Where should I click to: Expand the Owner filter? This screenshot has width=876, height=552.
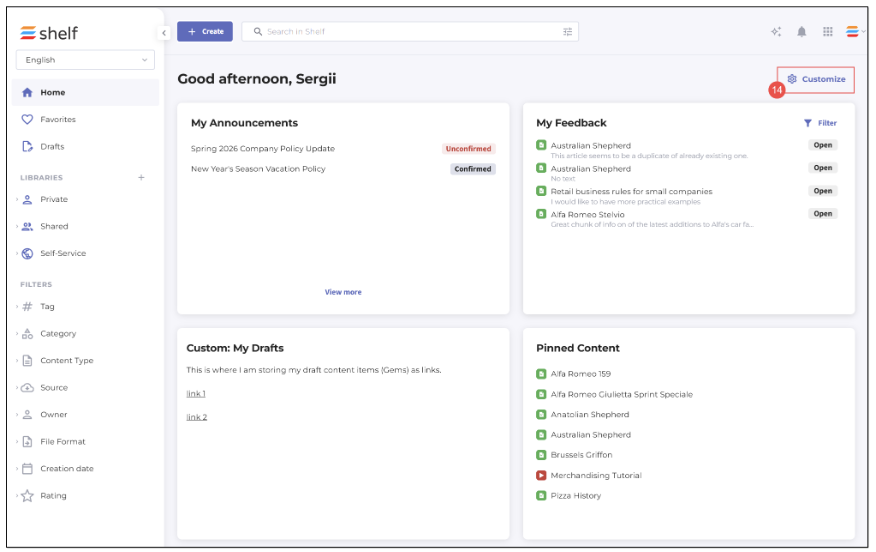(17, 415)
